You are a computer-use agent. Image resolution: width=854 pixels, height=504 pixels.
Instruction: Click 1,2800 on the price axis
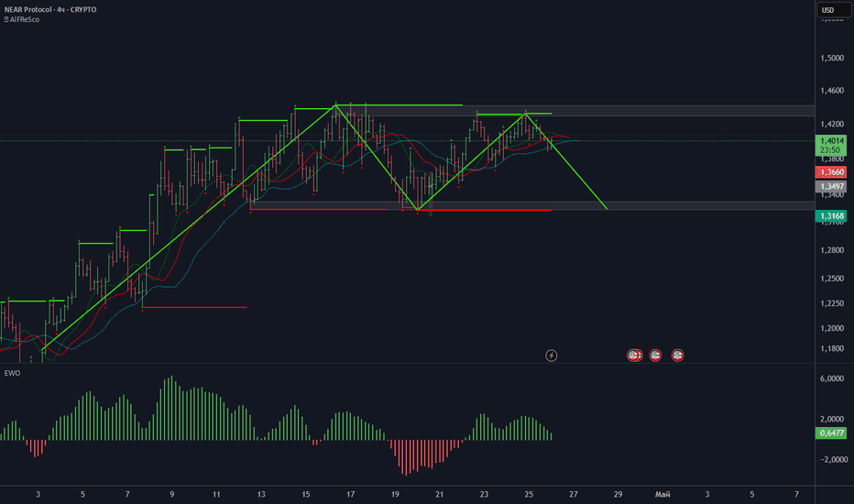pyautogui.click(x=832, y=251)
